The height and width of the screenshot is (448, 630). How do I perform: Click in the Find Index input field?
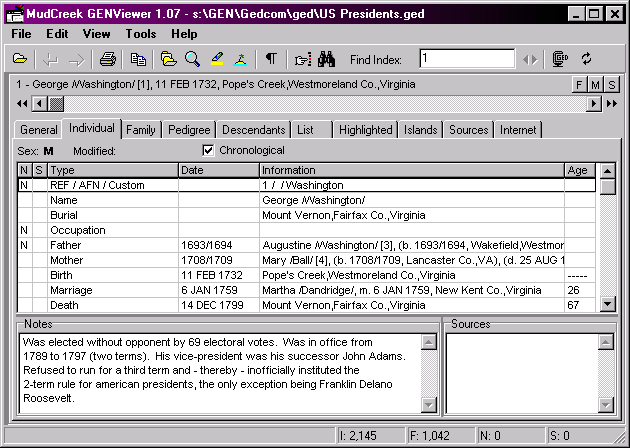tap(466, 59)
